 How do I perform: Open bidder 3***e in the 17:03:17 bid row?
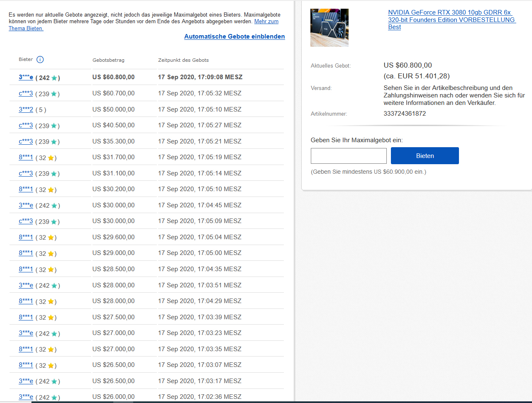coord(26,381)
